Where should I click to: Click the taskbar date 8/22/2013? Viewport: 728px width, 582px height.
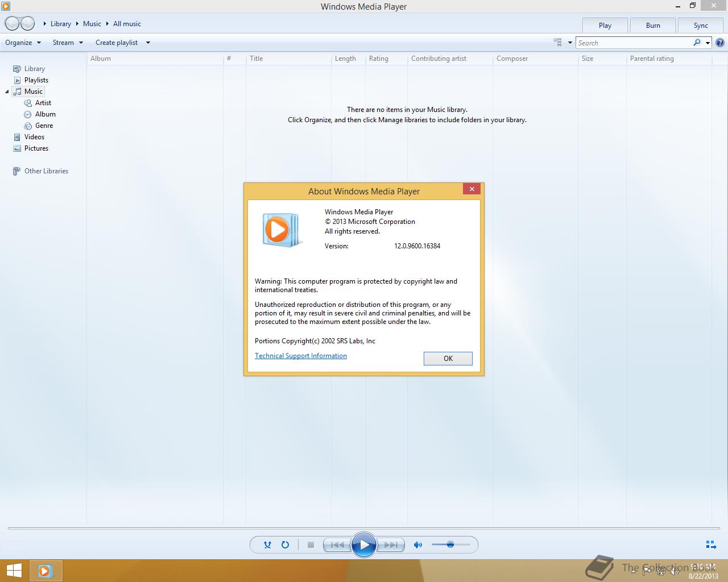coord(704,576)
